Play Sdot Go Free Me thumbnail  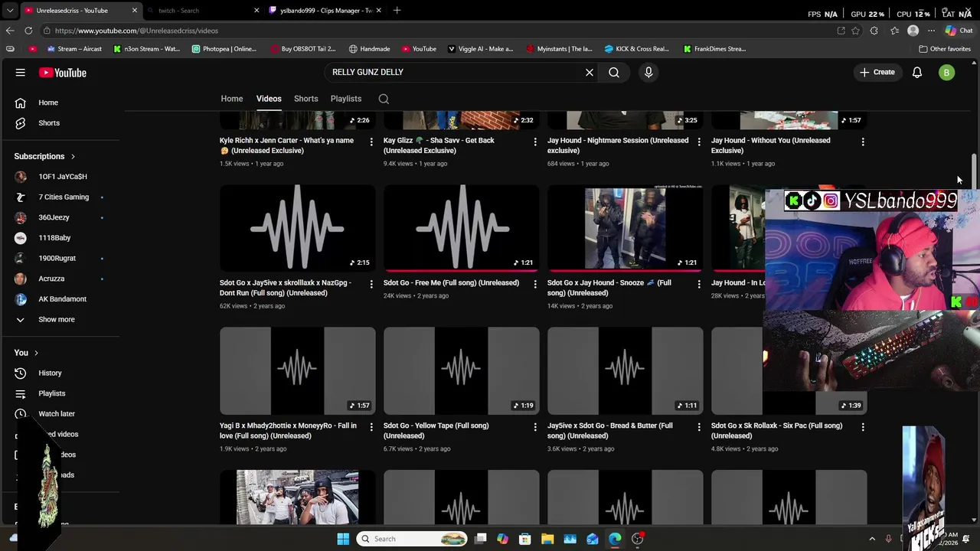pos(462,228)
